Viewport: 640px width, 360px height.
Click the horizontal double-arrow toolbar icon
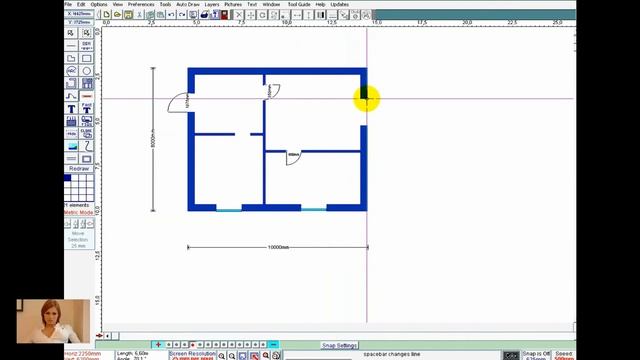pos(297,15)
